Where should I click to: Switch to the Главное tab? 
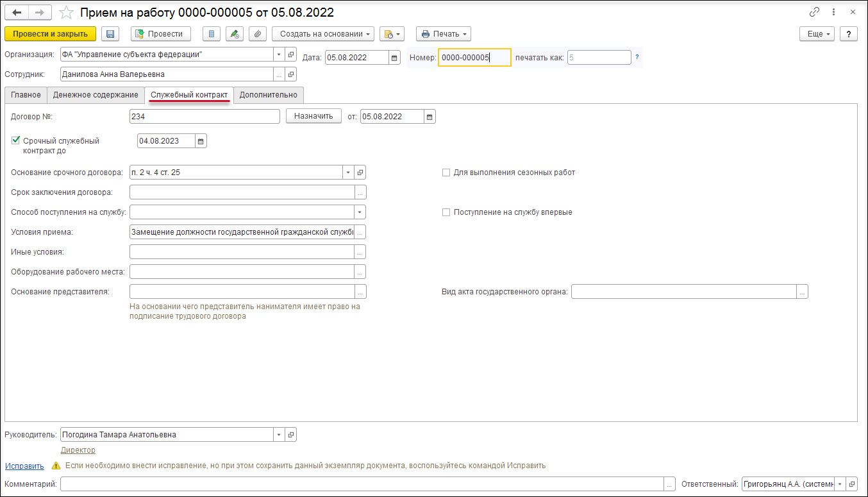pyautogui.click(x=26, y=95)
